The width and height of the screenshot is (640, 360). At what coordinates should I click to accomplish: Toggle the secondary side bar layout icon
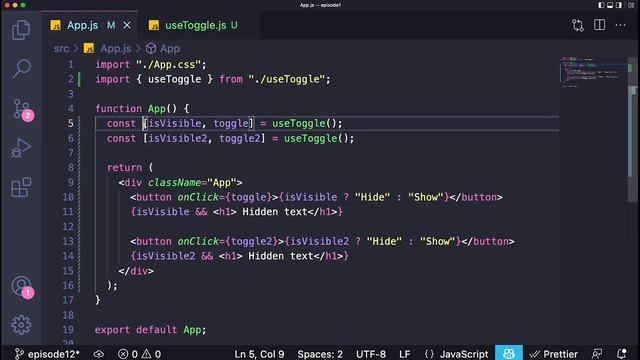[x=619, y=5]
